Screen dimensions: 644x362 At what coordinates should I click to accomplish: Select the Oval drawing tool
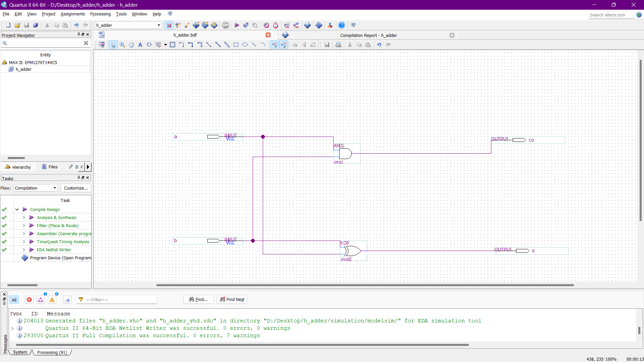click(245, 45)
